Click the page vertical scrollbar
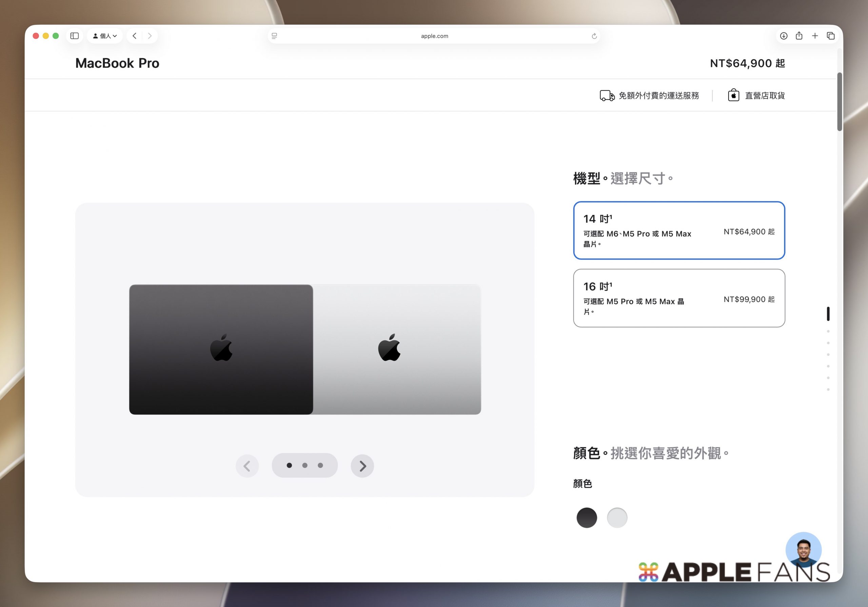 click(x=839, y=102)
